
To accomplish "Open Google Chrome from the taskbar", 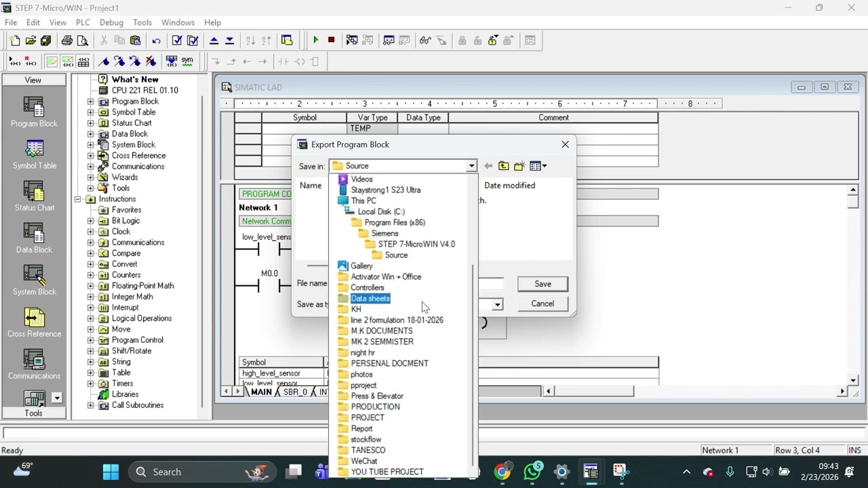I will [502, 472].
